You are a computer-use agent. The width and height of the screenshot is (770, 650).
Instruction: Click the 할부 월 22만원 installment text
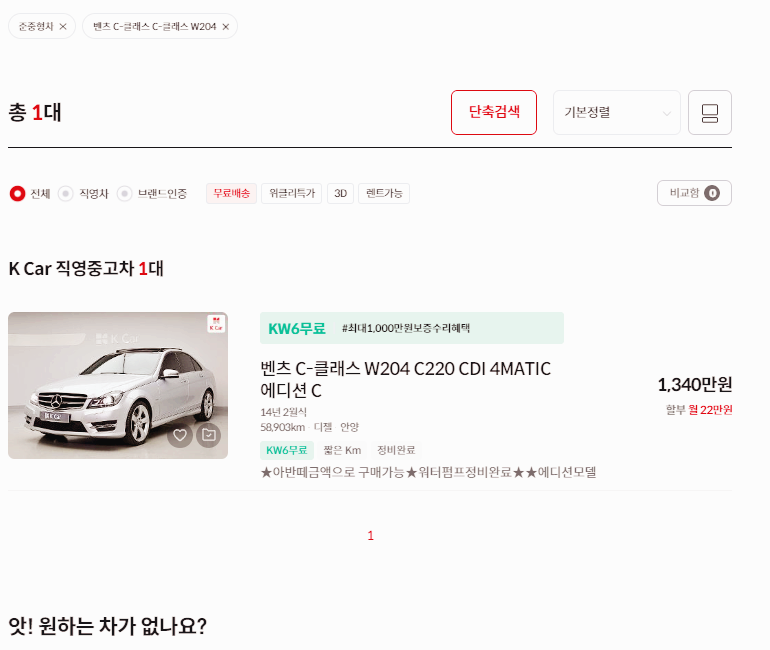coord(699,409)
